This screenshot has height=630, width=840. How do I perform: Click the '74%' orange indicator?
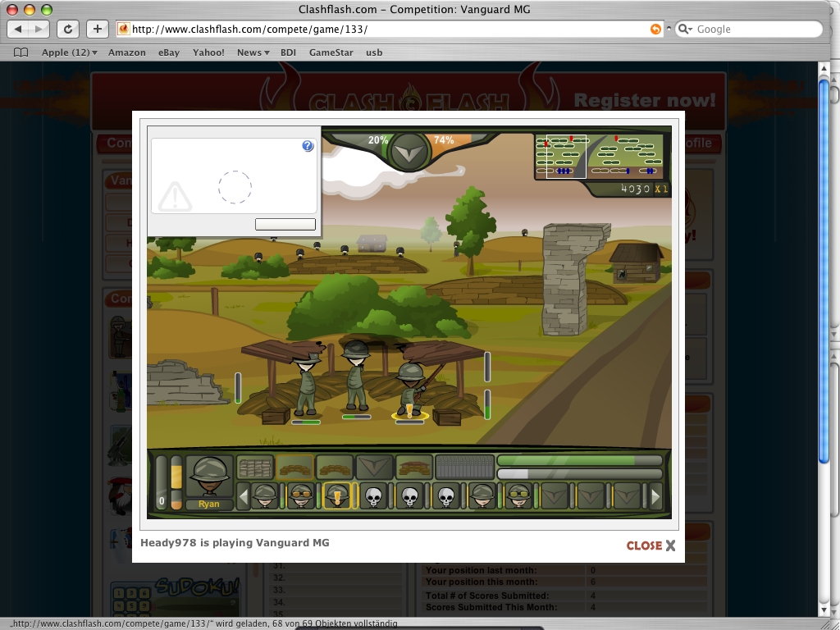pyautogui.click(x=444, y=139)
